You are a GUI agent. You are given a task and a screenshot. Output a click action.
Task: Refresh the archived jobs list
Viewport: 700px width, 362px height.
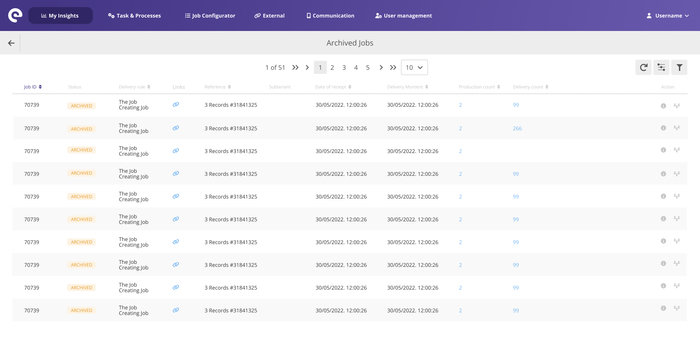tap(643, 67)
